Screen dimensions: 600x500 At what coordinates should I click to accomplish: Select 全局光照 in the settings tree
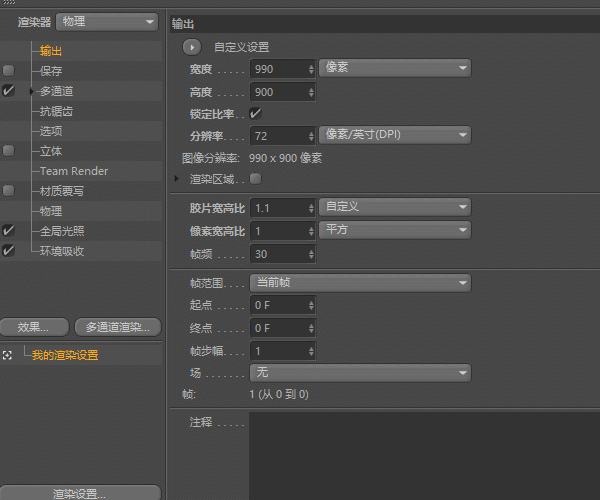[x=62, y=231]
